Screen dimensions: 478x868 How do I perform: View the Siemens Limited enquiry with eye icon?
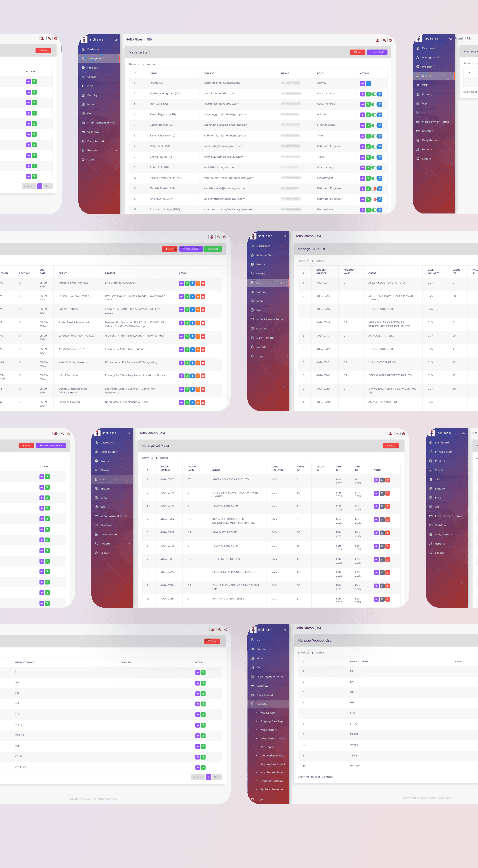click(181, 403)
